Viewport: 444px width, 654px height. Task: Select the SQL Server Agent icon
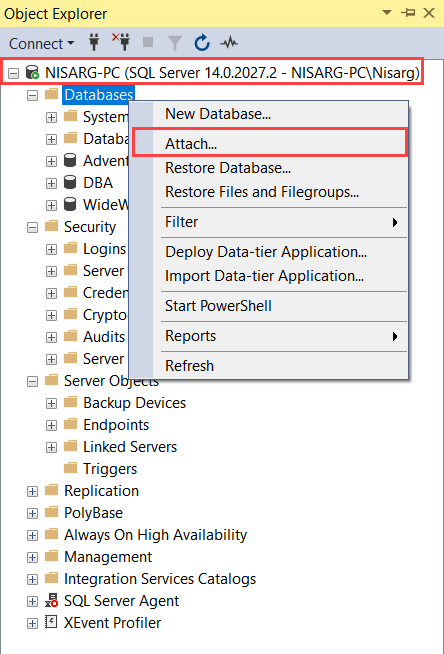coord(51,601)
